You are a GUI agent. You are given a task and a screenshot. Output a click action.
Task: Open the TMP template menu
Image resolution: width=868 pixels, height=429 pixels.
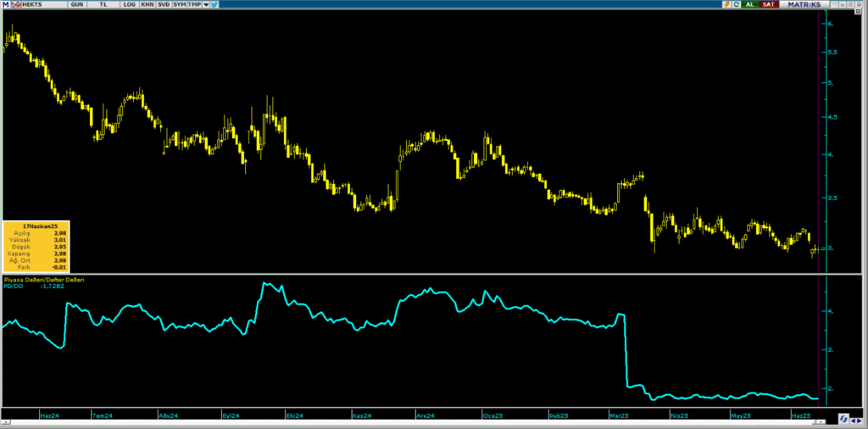click(194, 4)
